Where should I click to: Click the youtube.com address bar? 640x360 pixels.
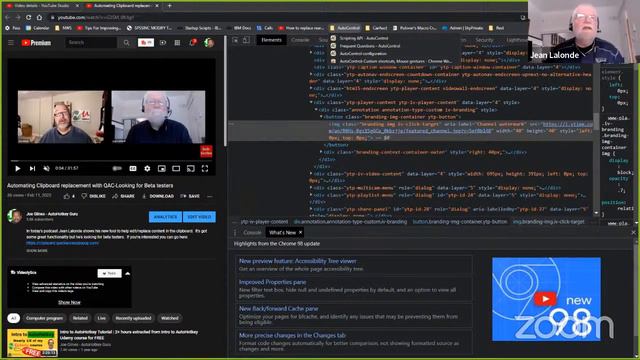click(286, 18)
